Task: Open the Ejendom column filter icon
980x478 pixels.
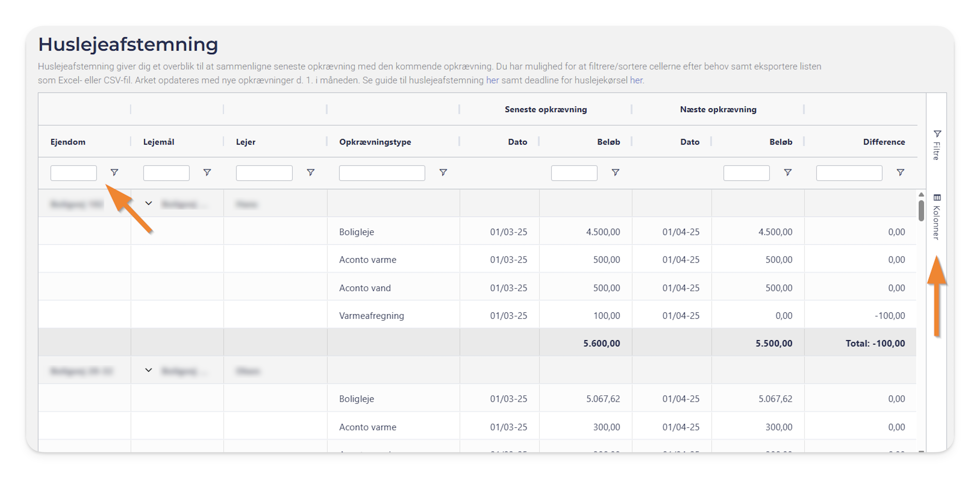Action: tap(114, 173)
